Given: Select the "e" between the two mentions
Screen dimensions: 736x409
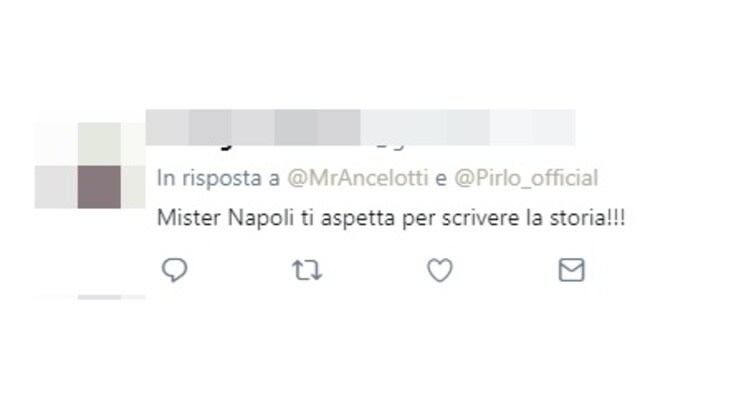Looking at the screenshot, I should pos(441,179).
